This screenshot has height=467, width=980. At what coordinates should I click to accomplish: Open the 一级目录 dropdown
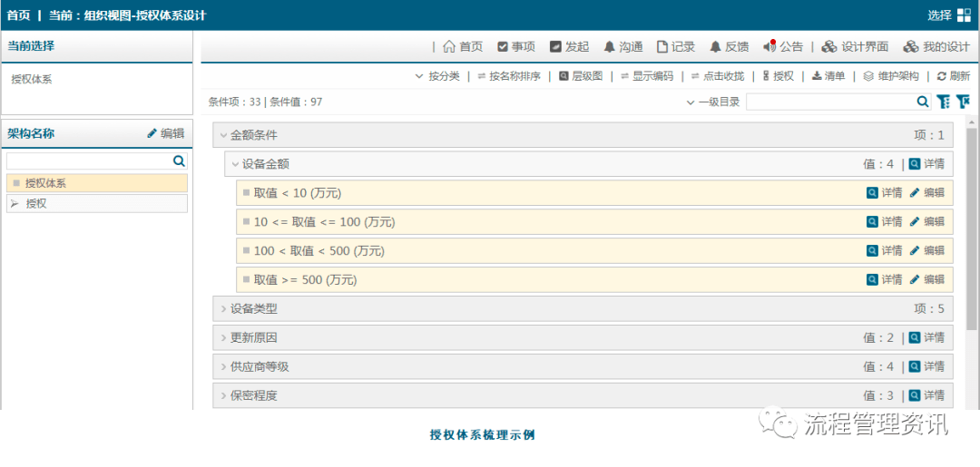coord(713,102)
